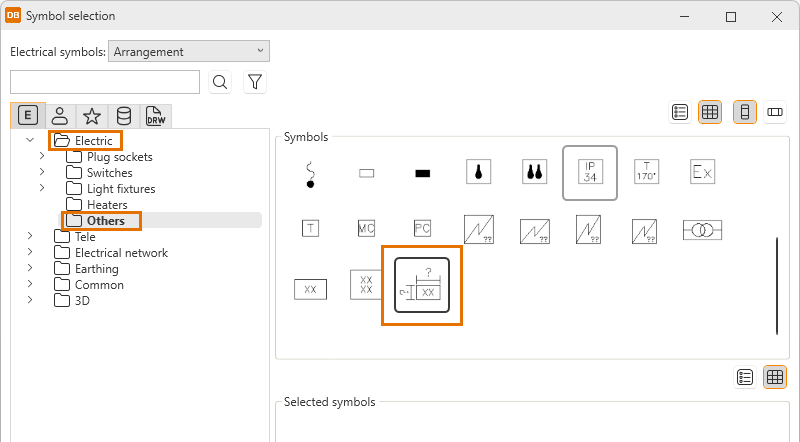Open the DRW drawing file tab
Viewport: 800px width, 442px height.
coord(155,116)
